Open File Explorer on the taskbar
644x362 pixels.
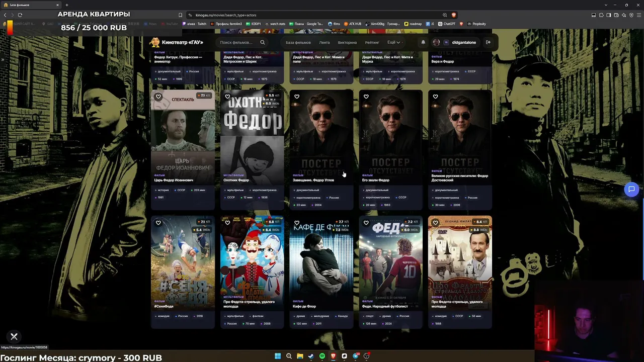pos(300,356)
